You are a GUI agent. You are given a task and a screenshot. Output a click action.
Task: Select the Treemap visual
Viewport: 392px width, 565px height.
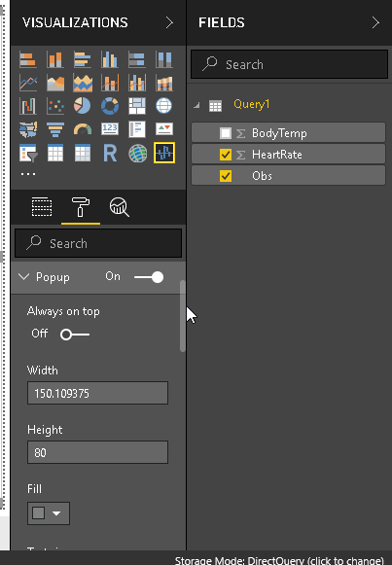[137, 106]
